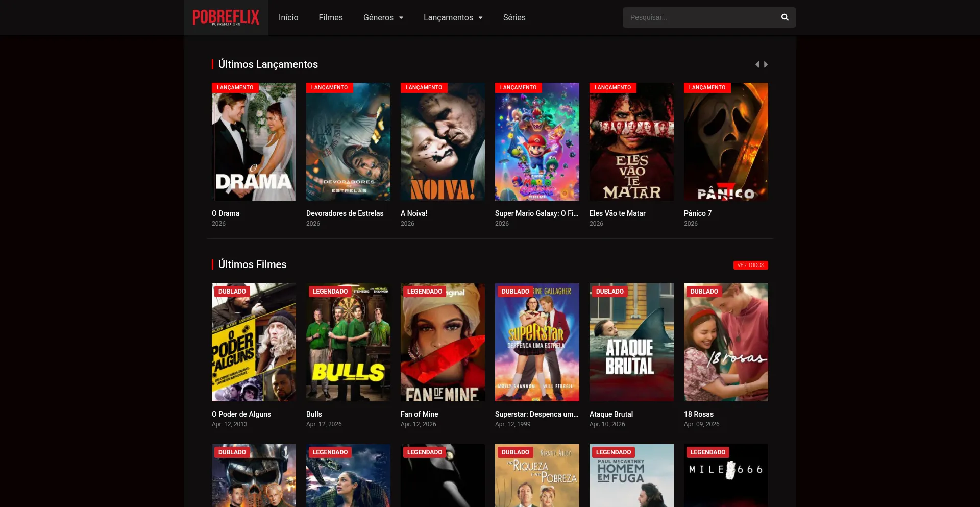Open the Pânico 7 movie poster
The image size is (980, 507).
(726, 141)
